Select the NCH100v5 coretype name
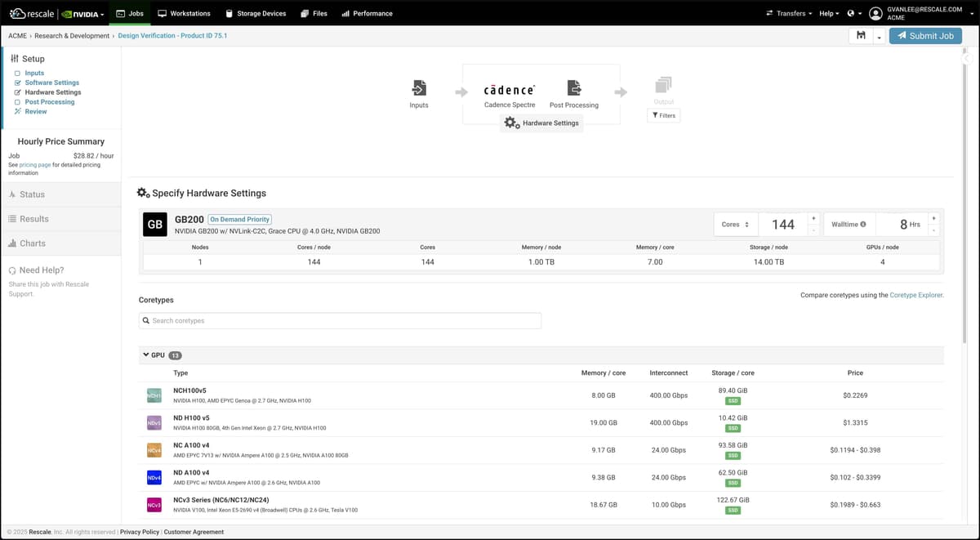This screenshot has width=980, height=540. [190, 390]
